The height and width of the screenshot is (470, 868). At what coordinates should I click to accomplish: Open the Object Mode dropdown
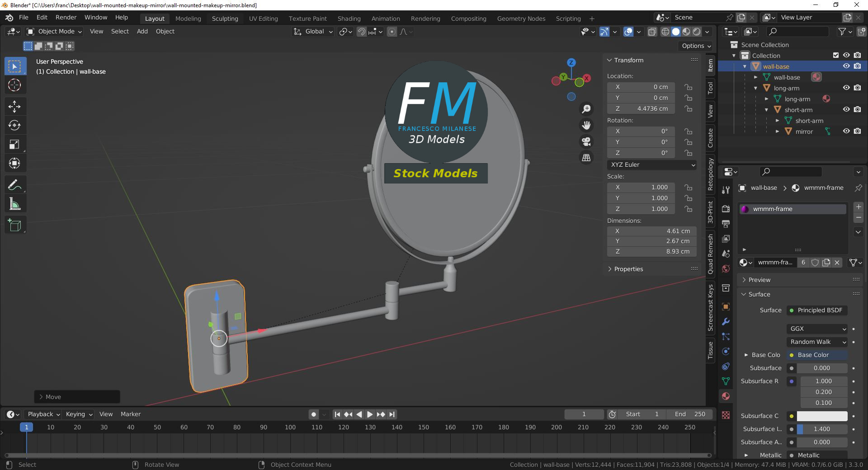pyautogui.click(x=54, y=32)
